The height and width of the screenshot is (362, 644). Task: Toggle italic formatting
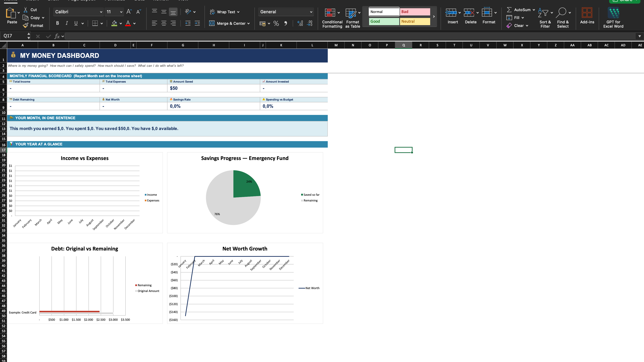[x=67, y=23]
